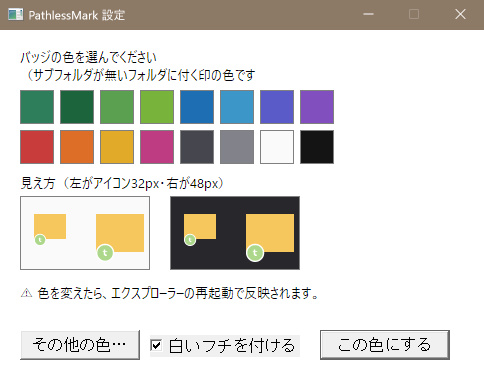
Task: Select the dark forest green swatch
Action: pos(77,107)
